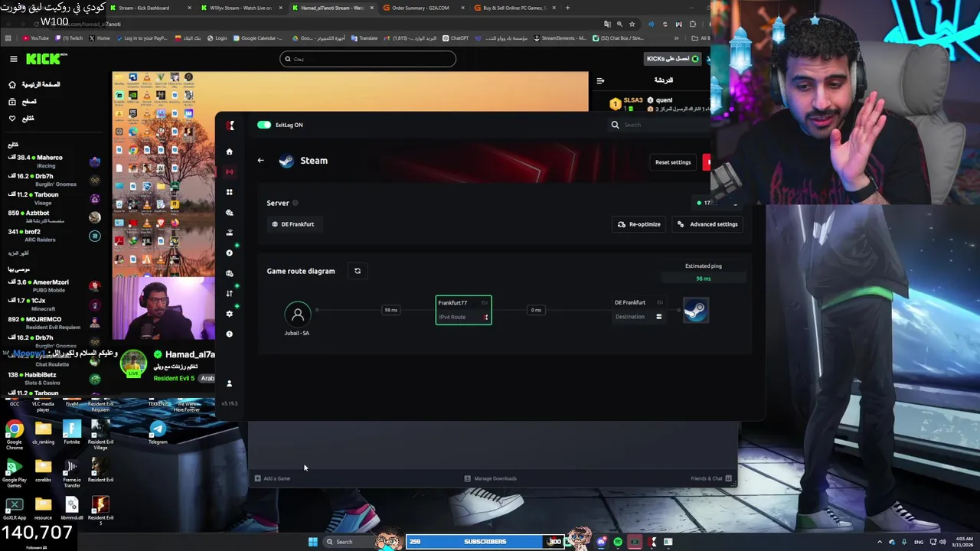Open ExitLag settings gear in sidebar
The width and height of the screenshot is (980, 551).
229,314
